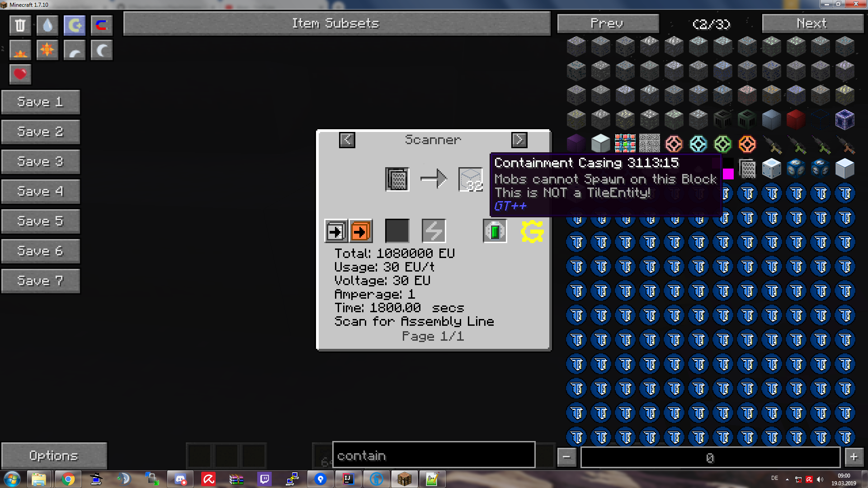Toggle creative mode C+ button
868x488 pixels.
74,25
